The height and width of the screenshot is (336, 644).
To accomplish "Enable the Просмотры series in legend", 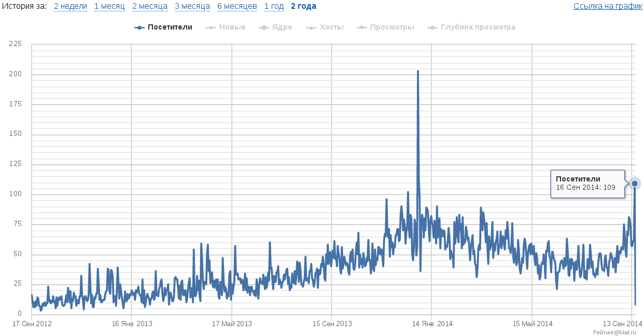I will [x=386, y=27].
